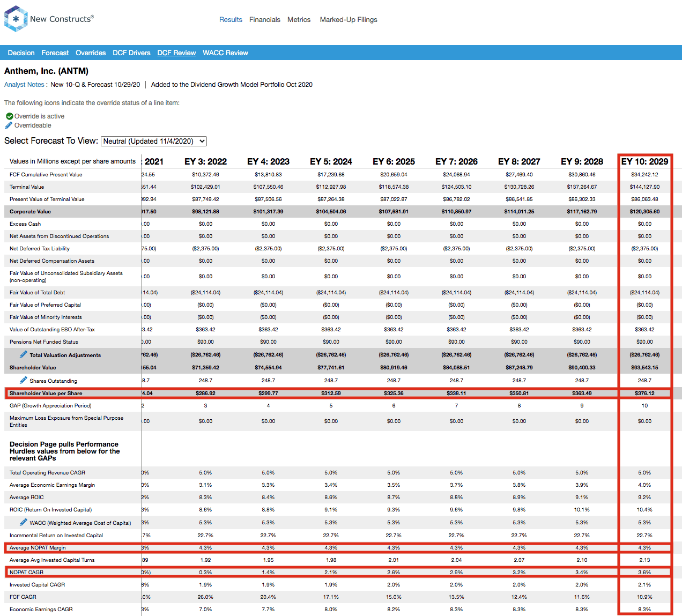
Task: Click the pencil icon beside WACC row
Action: tap(24, 522)
